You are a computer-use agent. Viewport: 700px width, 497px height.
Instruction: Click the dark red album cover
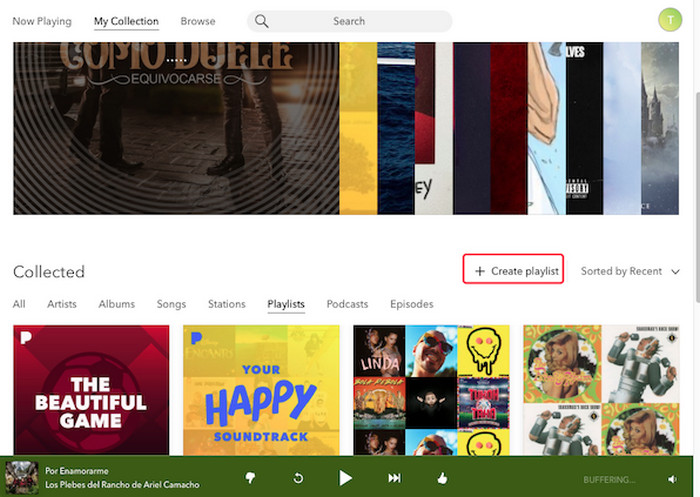[509, 128]
